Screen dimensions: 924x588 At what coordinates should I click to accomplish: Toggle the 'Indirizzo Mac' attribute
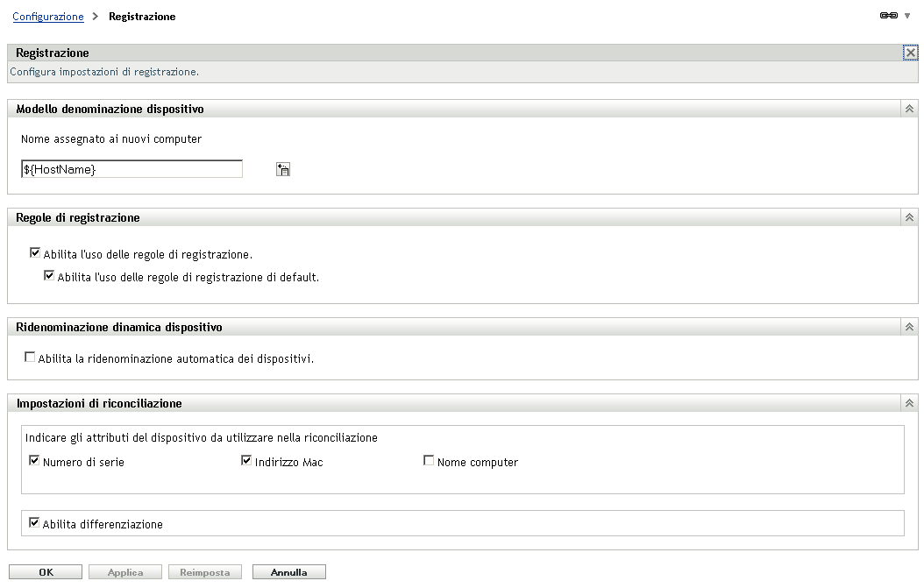point(246,459)
